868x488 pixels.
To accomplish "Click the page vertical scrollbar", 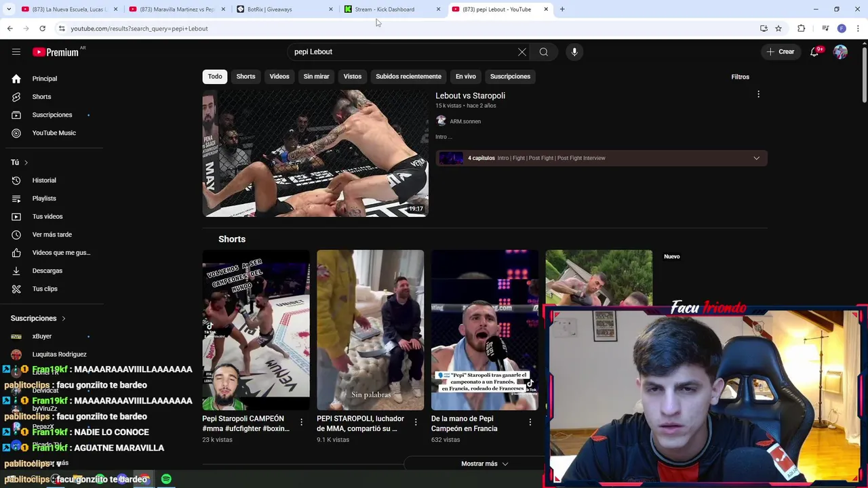I will [865, 73].
